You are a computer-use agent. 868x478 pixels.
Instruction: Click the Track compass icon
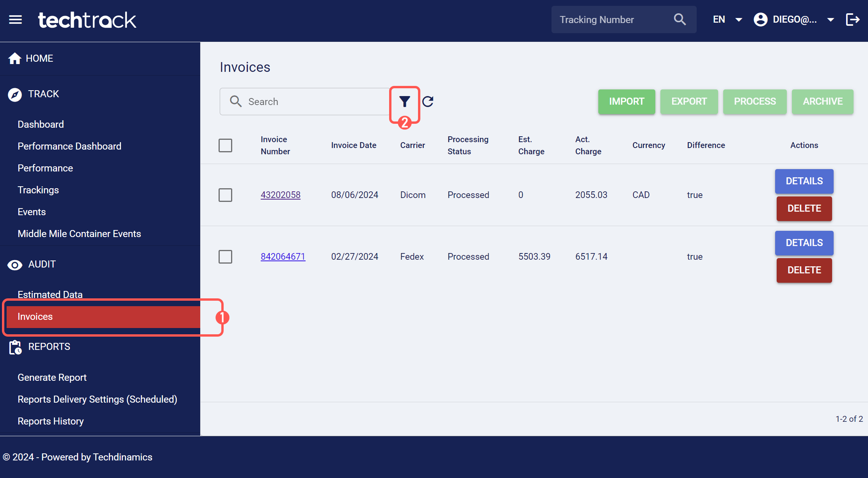point(15,95)
